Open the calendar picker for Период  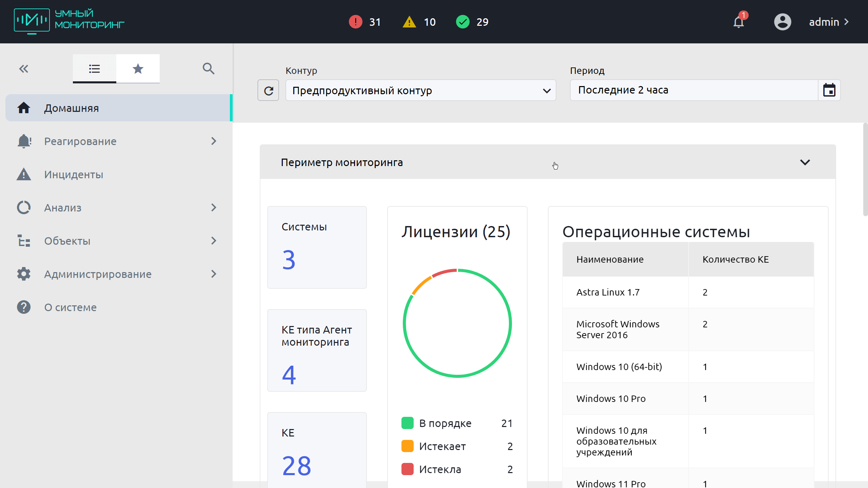click(829, 90)
